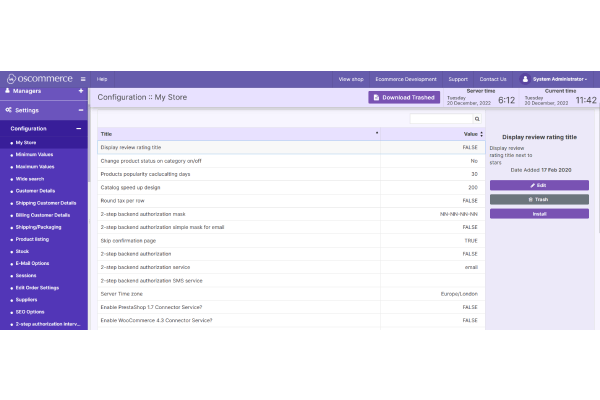Screen dimensions: 600x400
Task: Select 'Round tax per row' row
Action: 291,201
